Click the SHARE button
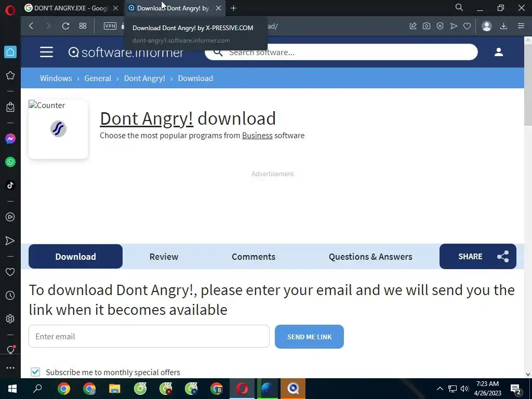Screen dimensions: 532x399 tap(478, 257)
